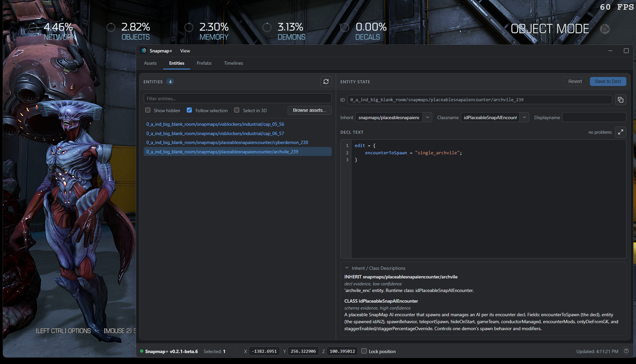Click the 'no problems' status text
The image size is (636, 364).
point(600,132)
